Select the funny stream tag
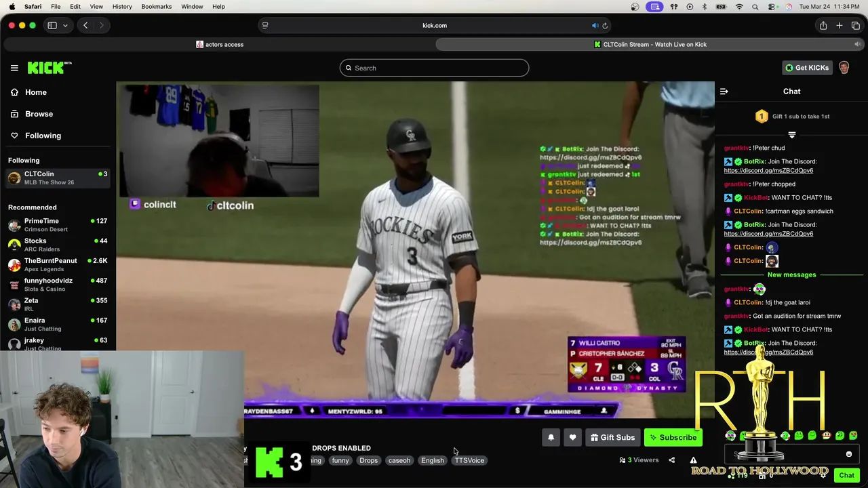This screenshot has width=868, height=488. pyautogui.click(x=340, y=460)
